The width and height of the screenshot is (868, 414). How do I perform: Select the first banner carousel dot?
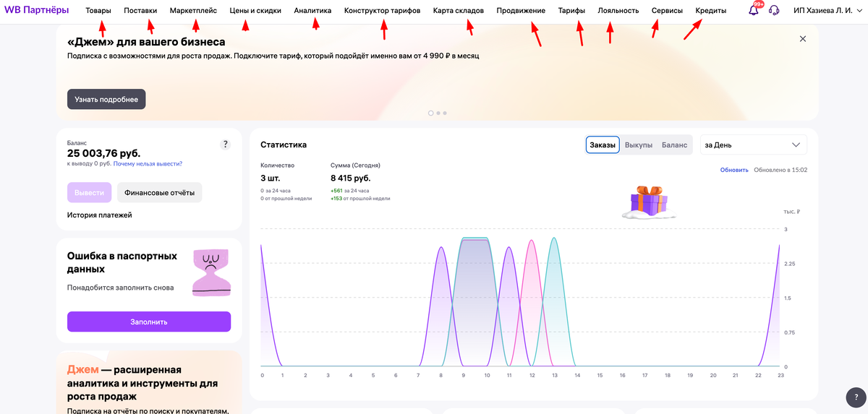[431, 113]
